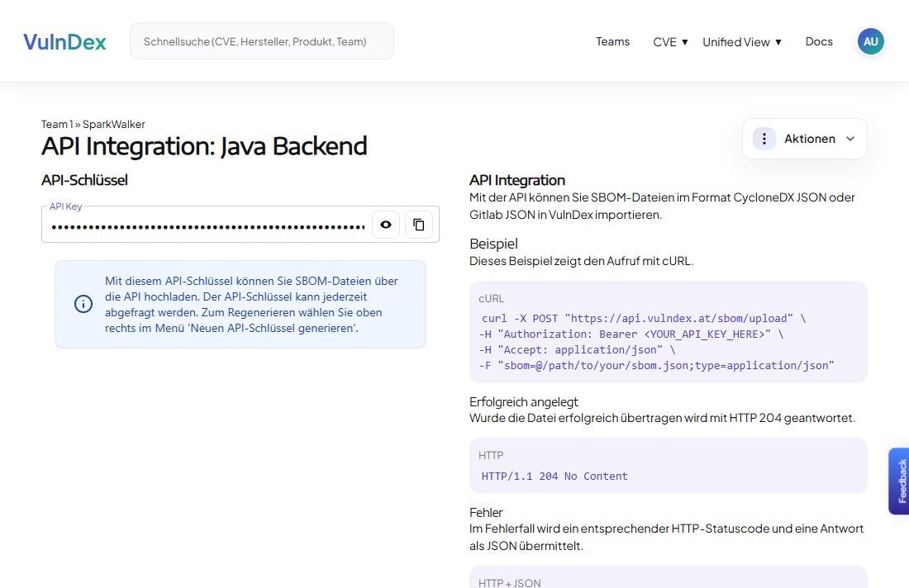The width and height of the screenshot is (909, 588).
Task: Click the HTTP + JSON error example block
Action: [668, 580]
